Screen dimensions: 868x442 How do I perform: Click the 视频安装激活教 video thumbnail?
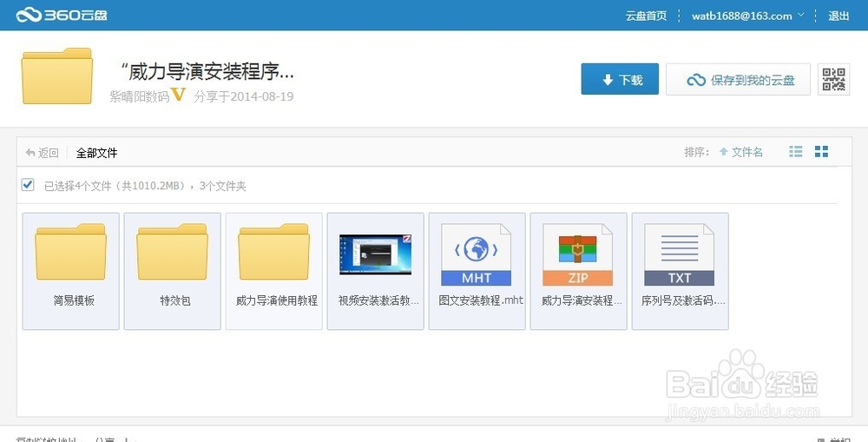pos(375,254)
